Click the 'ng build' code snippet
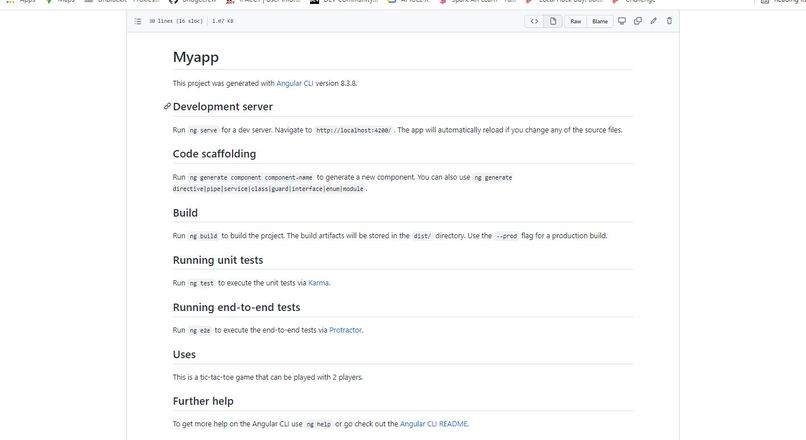The width and height of the screenshot is (806, 440). [x=203, y=236]
